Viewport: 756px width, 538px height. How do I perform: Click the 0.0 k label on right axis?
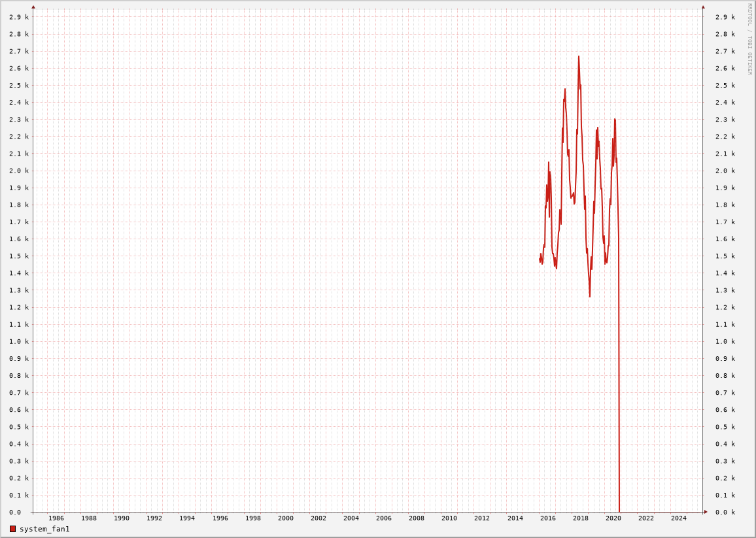coord(725,513)
